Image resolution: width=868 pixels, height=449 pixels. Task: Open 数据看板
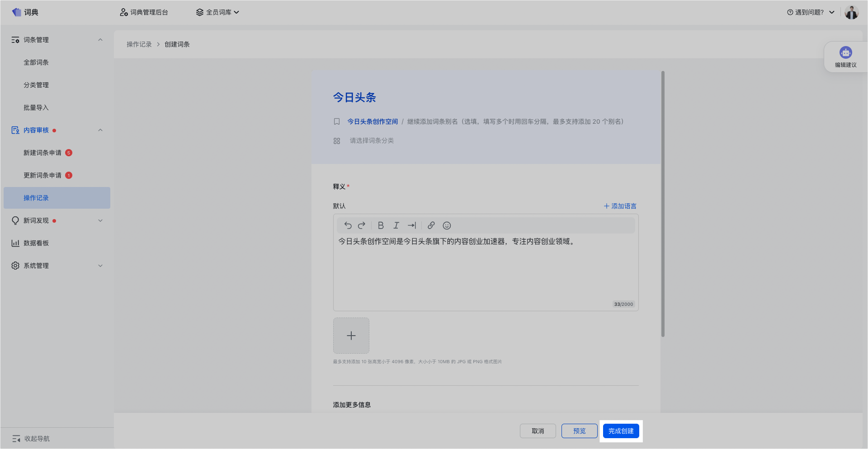(36, 243)
